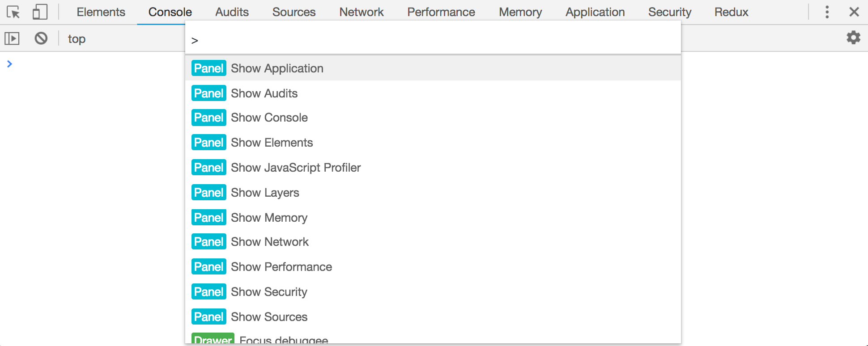Run the Show Security command
Screen dimensions: 868x346
click(x=433, y=292)
